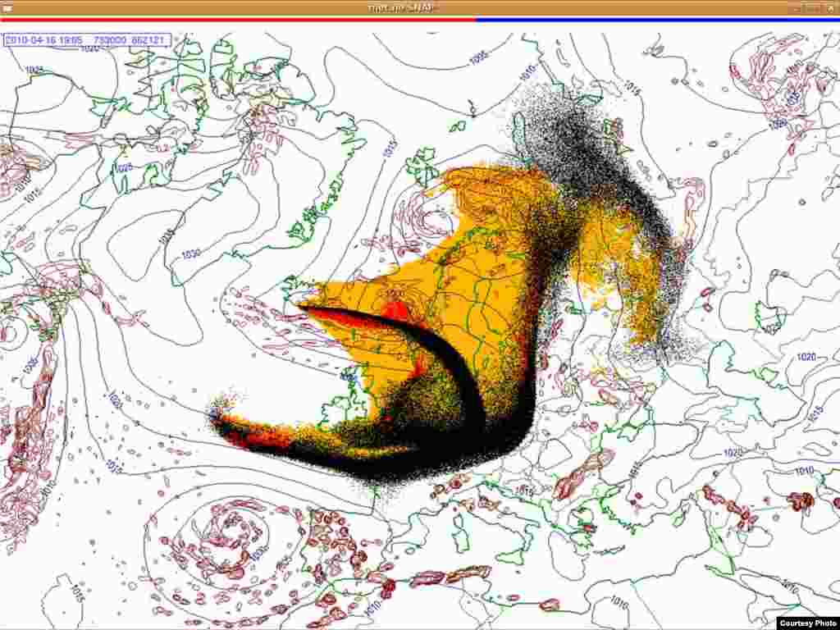Screen dimensions: 840x630
Task: Click the 1030 isobar label near Greenland
Action: coord(190,253)
